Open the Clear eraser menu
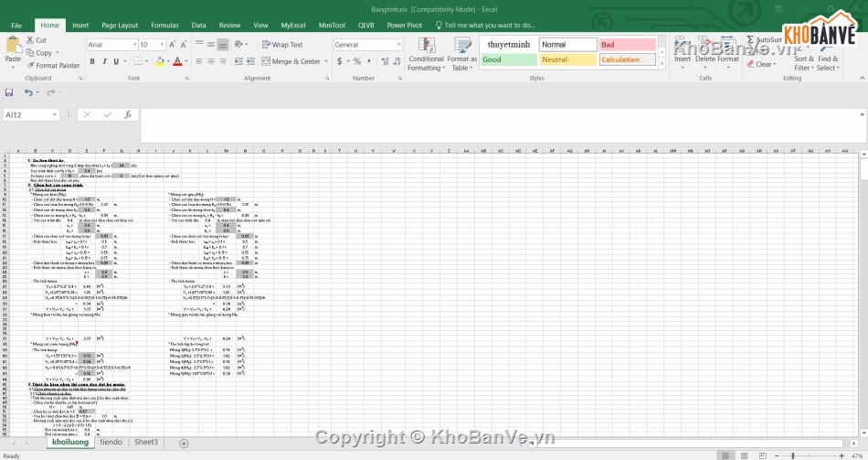Viewport: 868px width, 460px height. [762, 64]
